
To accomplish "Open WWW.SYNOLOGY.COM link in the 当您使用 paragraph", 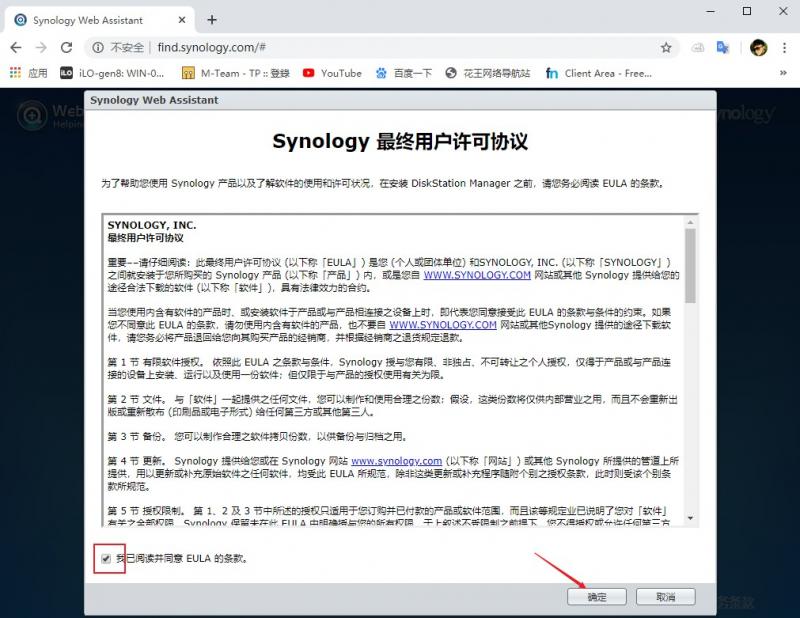I will pos(443,325).
